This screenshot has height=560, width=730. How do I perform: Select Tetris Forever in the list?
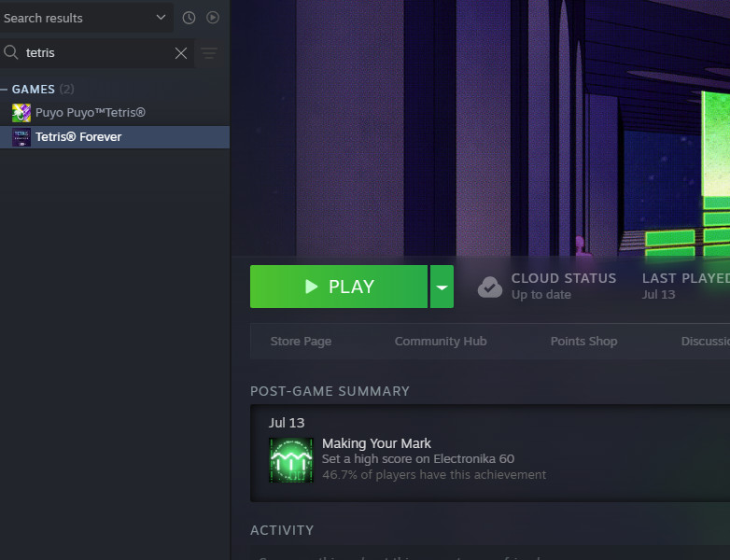click(x=115, y=137)
